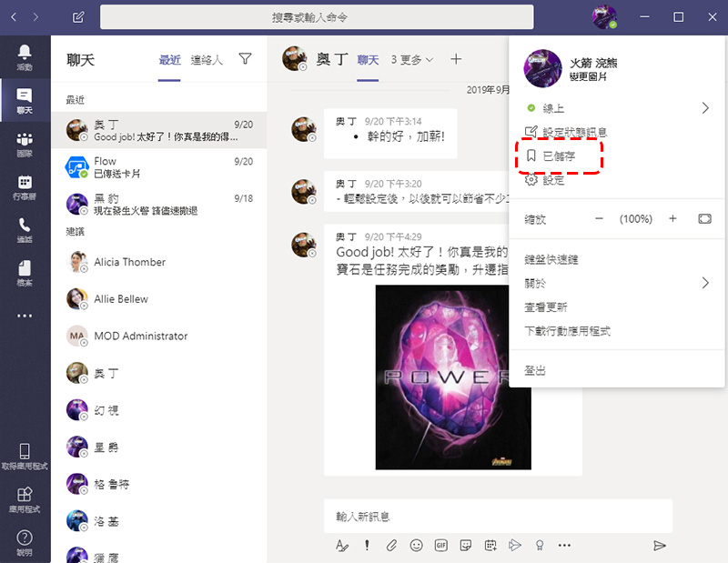Open the emoji picker
The image size is (728, 563).
click(x=417, y=546)
